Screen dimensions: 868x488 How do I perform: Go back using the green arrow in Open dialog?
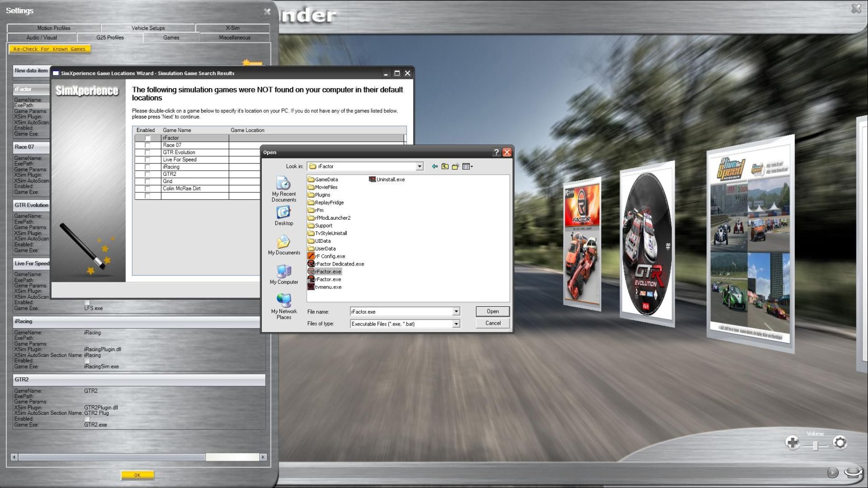[434, 166]
